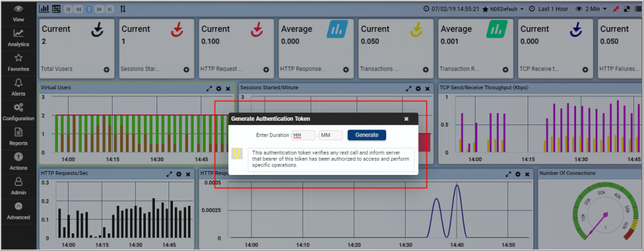Go to next page arrow in toolbar
This screenshot has width=644, height=251.
99,9
